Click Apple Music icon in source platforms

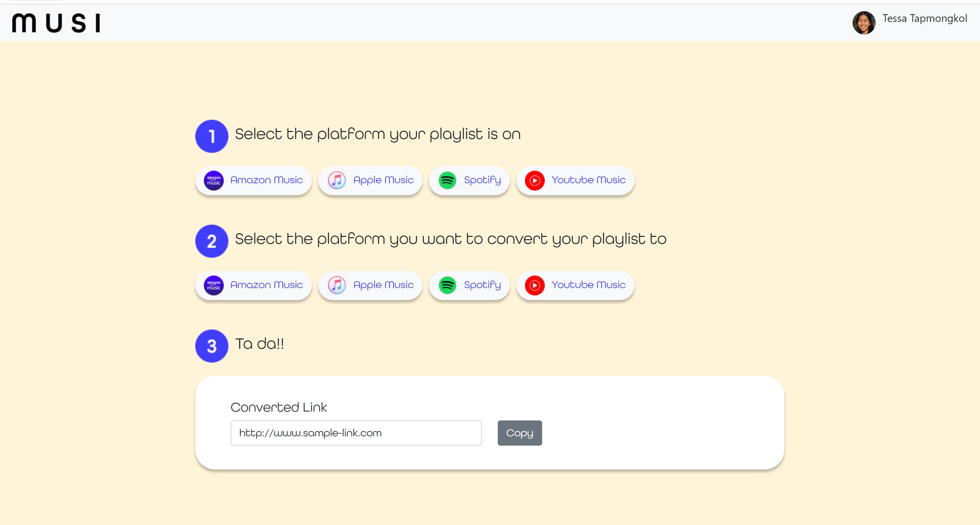[x=337, y=181]
